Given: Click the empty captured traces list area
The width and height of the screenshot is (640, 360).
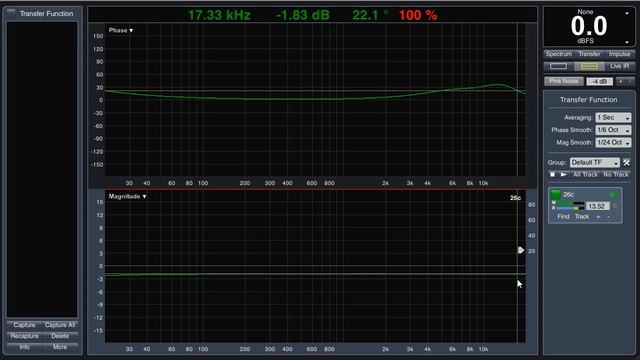Looking at the screenshot, I should pos(42,169).
